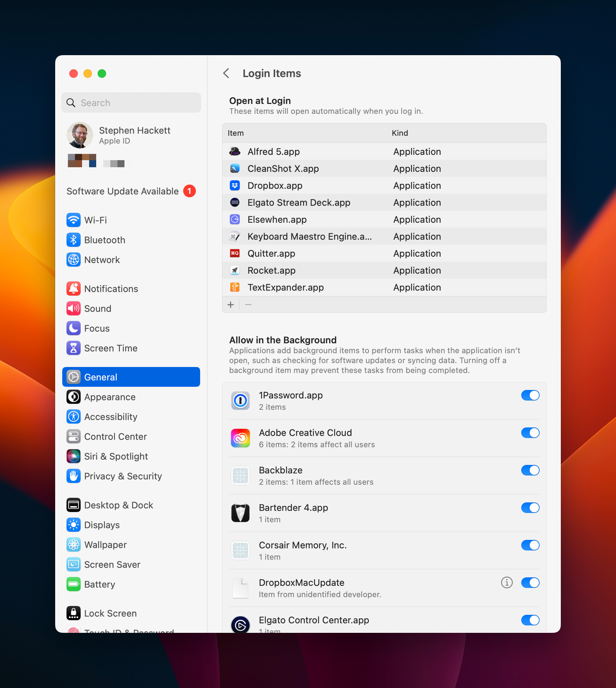616x688 pixels.
Task: Select CleanShot X.app row
Action: [x=384, y=168]
